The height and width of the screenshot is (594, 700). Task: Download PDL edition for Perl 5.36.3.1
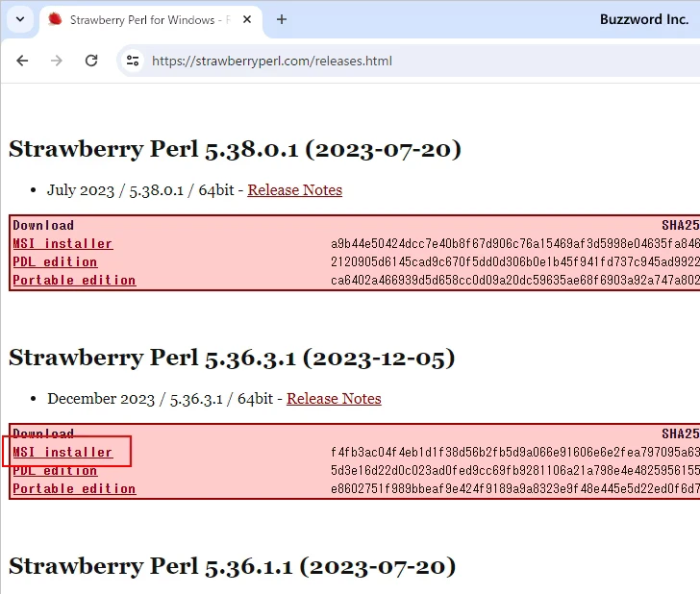(55, 470)
